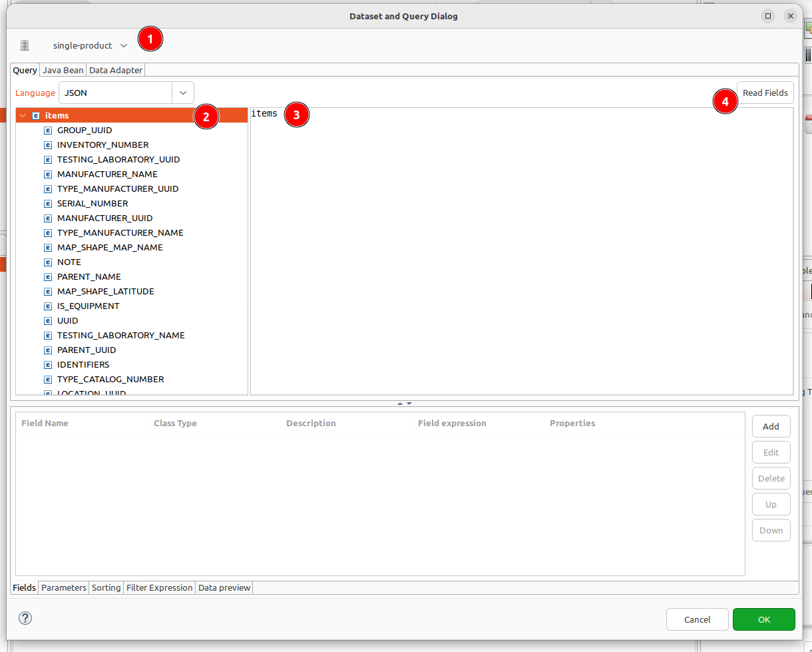Select MANUFACTURER_NAME in the JSON tree
This screenshot has height=652, width=812.
click(x=107, y=174)
